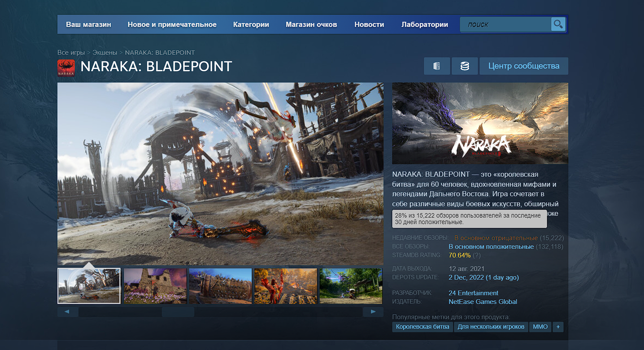The image size is (644, 350).
Task: Open the "Ваш магазин" dropdown menu
Action: tap(88, 25)
